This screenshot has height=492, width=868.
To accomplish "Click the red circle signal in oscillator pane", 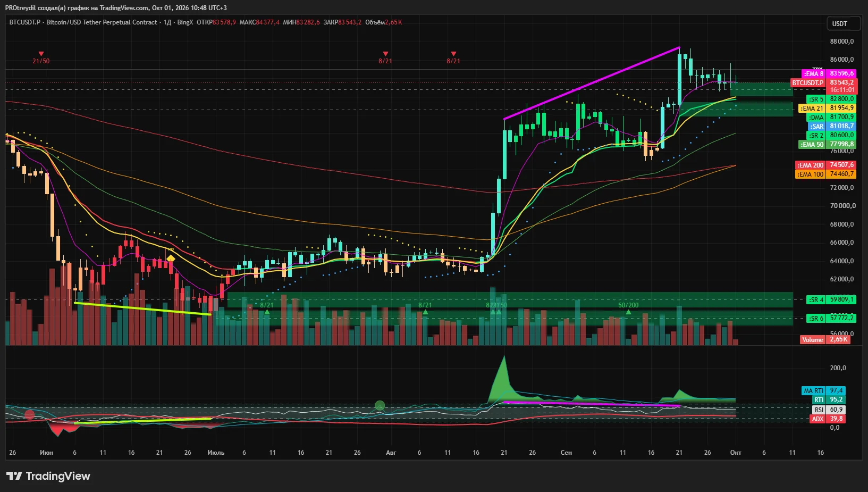I will [x=30, y=414].
